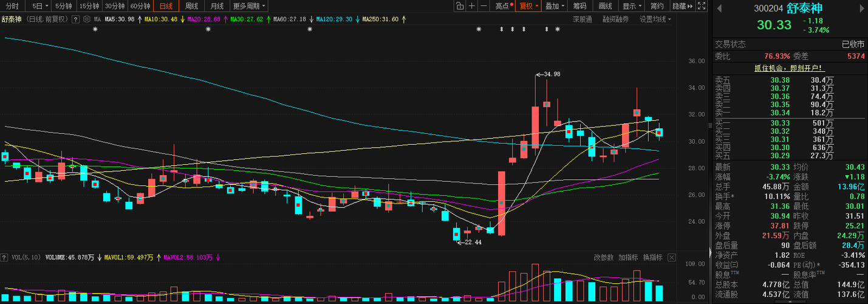Click the 卖一 price 30.34 row
The height and width of the screenshot is (304, 868).
(788, 112)
